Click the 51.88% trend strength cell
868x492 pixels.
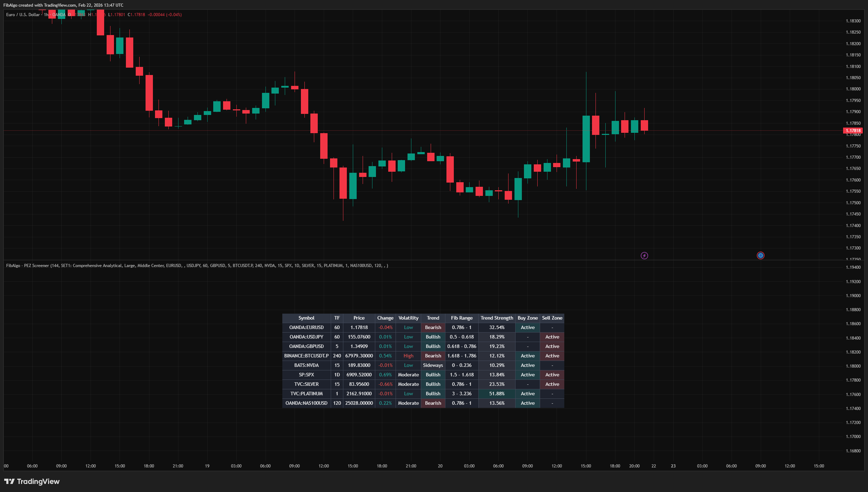(x=497, y=394)
